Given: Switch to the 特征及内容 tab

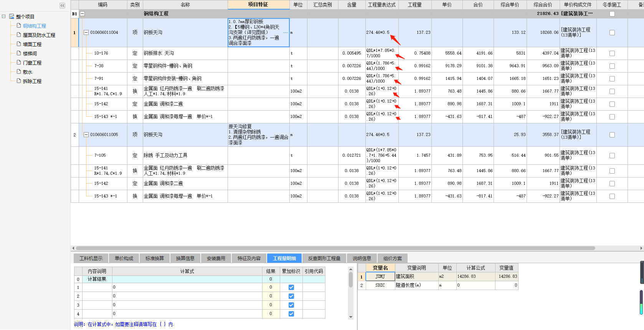Looking at the screenshot, I should [x=249, y=258].
